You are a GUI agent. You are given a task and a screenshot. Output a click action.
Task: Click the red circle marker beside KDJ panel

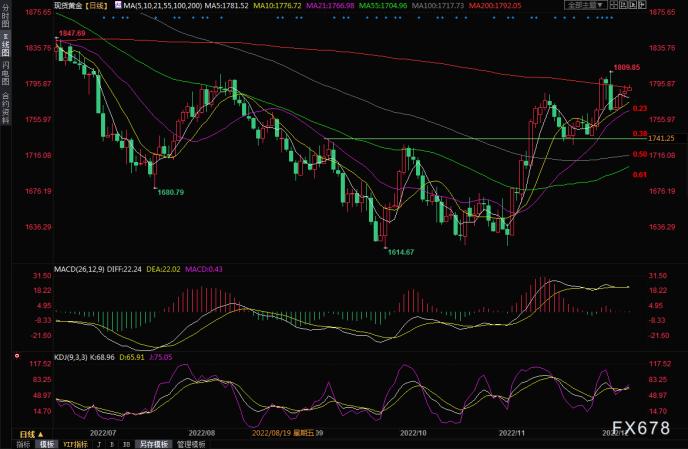(x=17, y=356)
